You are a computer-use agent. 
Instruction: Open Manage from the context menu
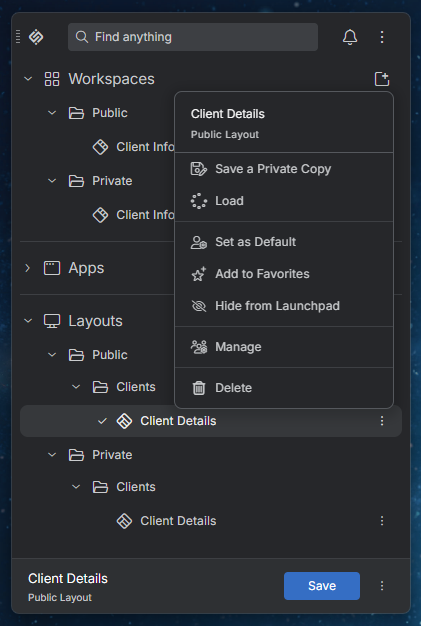click(x=284, y=347)
